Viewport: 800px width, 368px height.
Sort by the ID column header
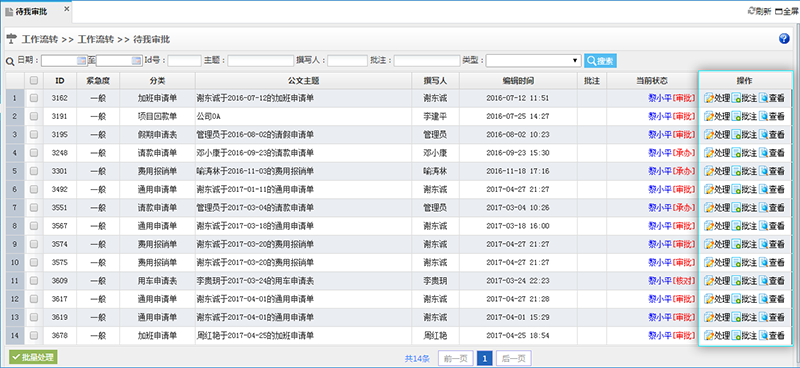click(x=60, y=81)
